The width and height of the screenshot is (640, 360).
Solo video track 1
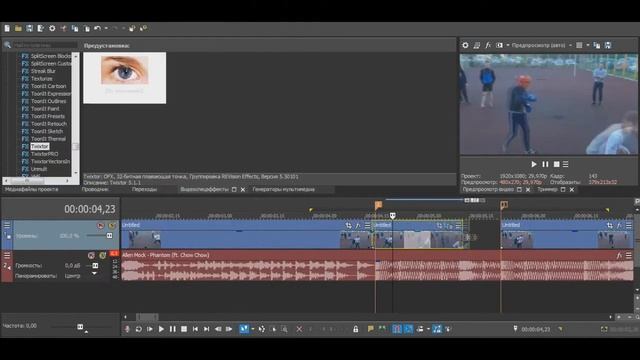click(x=111, y=225)
